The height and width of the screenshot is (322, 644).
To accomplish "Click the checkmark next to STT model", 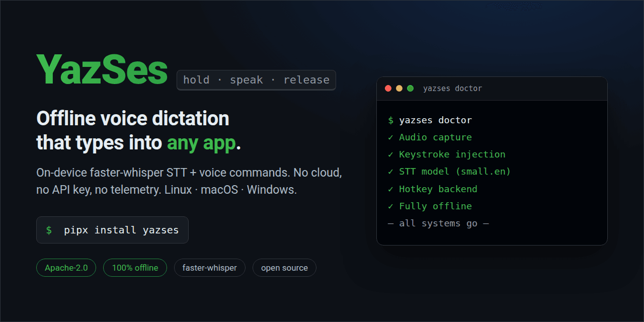I will (390, 172).
